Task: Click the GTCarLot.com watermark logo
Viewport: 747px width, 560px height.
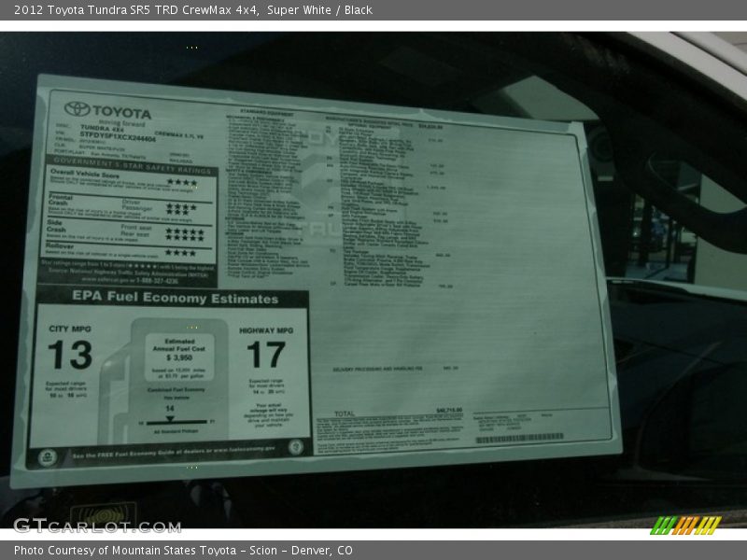Action: tap(96, 525)
